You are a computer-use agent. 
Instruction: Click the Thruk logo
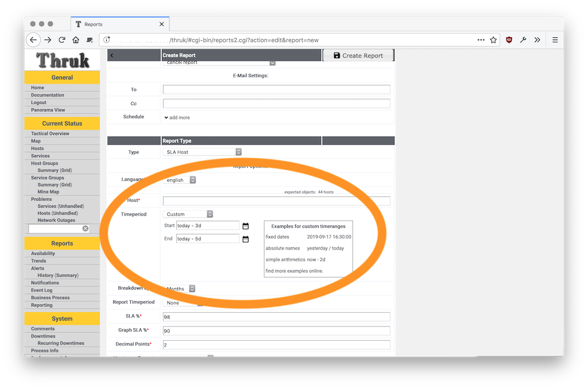tap(63, 60)
